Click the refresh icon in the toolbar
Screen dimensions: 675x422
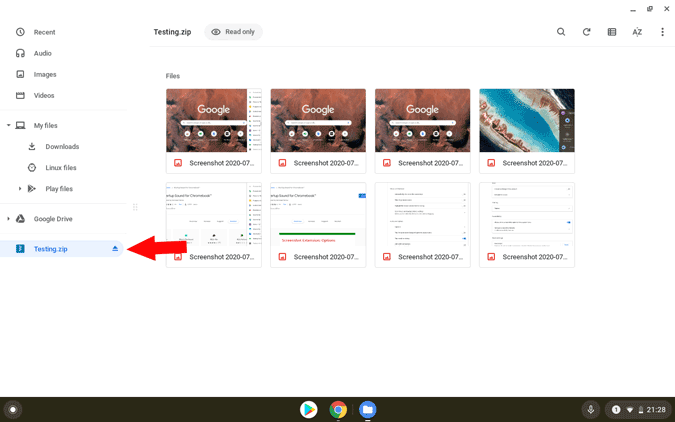pyautogui.click(x=586, y=32)
